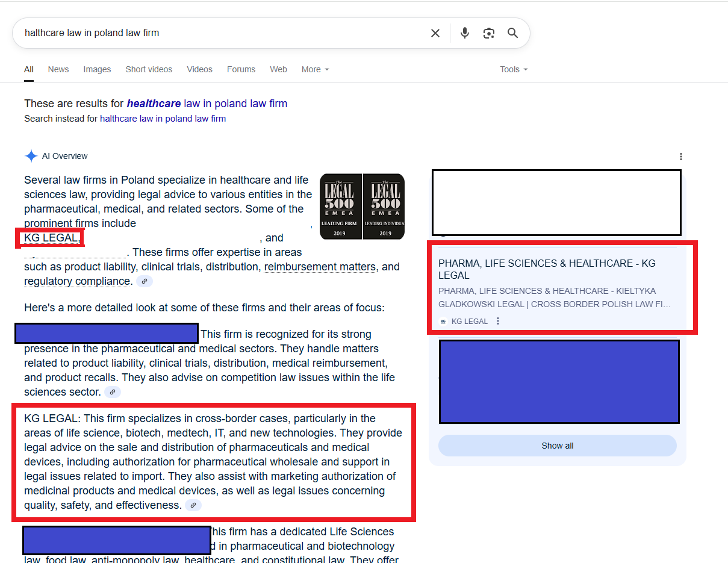
Task: Click the 'Show all' sources button
Action: (x=558, y=446)
